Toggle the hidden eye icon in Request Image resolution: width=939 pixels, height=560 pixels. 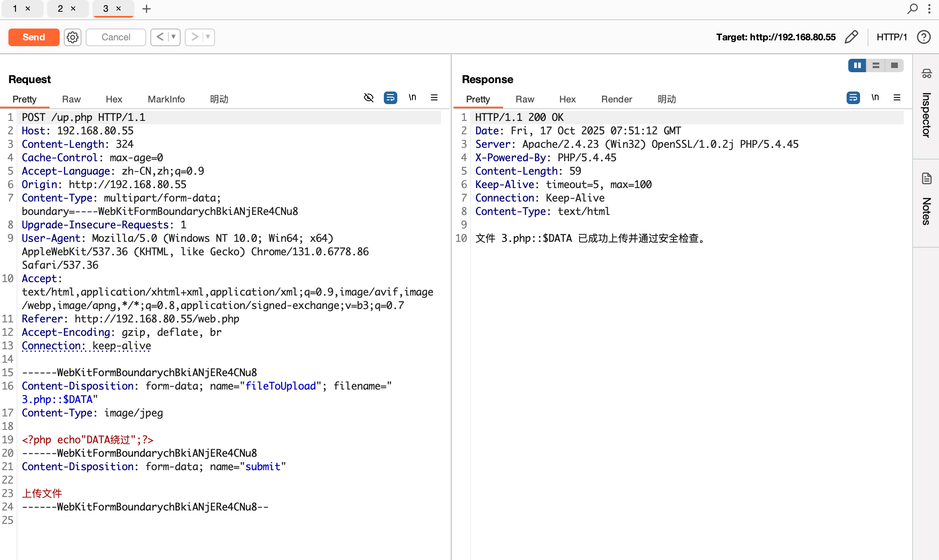(x=368, y=97)
